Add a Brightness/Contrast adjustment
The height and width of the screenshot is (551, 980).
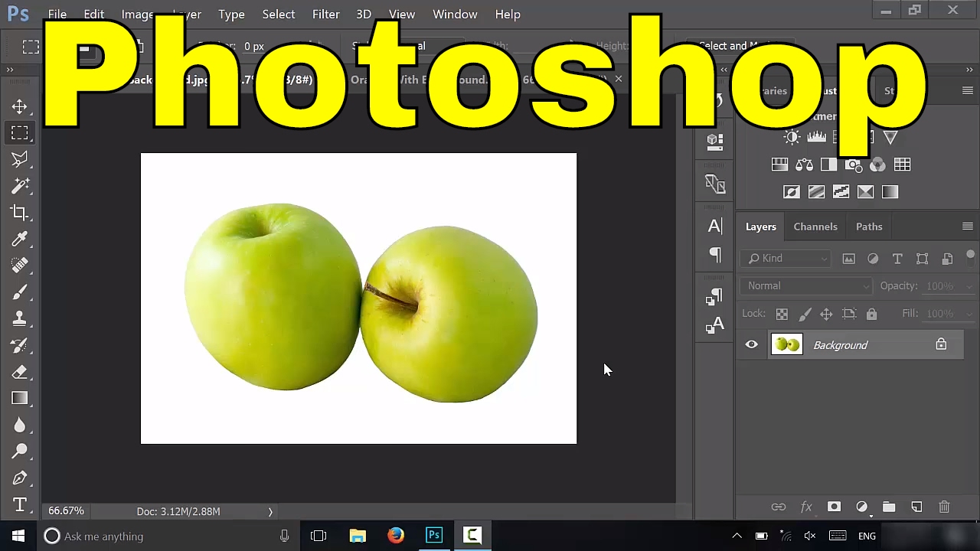point(792,137)
